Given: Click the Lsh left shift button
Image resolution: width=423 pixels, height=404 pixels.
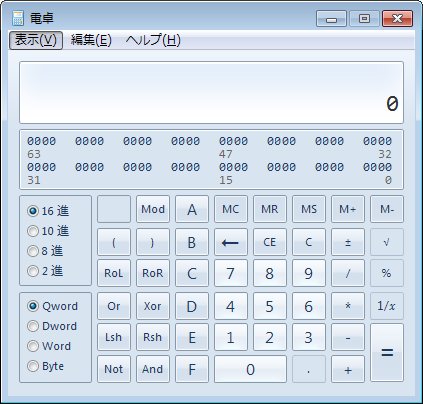Looking at the screenshot, I should 114,337.
